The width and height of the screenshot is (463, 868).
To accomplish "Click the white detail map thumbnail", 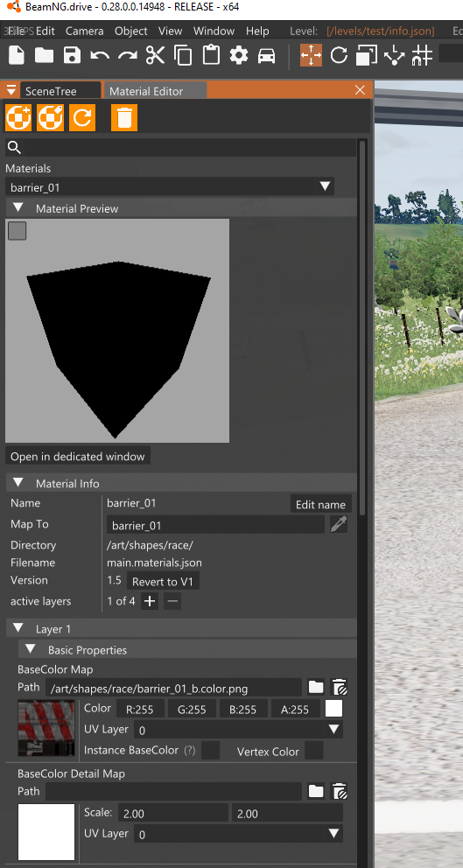I will click(46, 833).
